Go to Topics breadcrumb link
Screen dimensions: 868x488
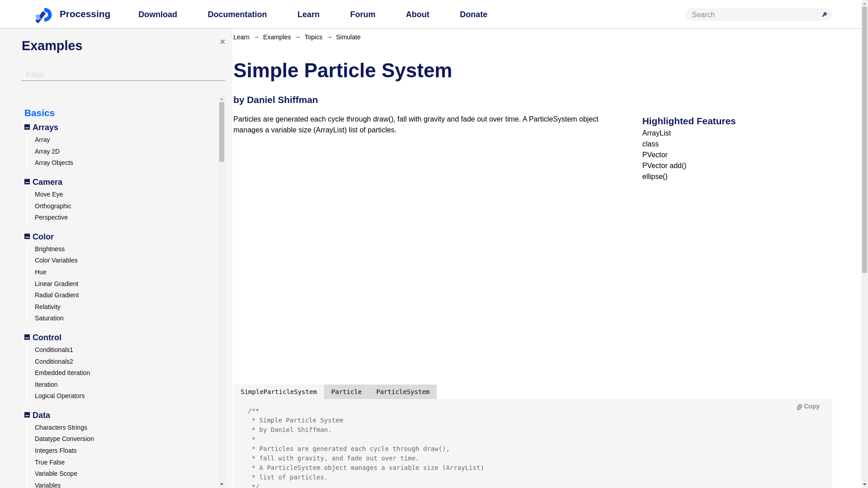click(313, 37)
